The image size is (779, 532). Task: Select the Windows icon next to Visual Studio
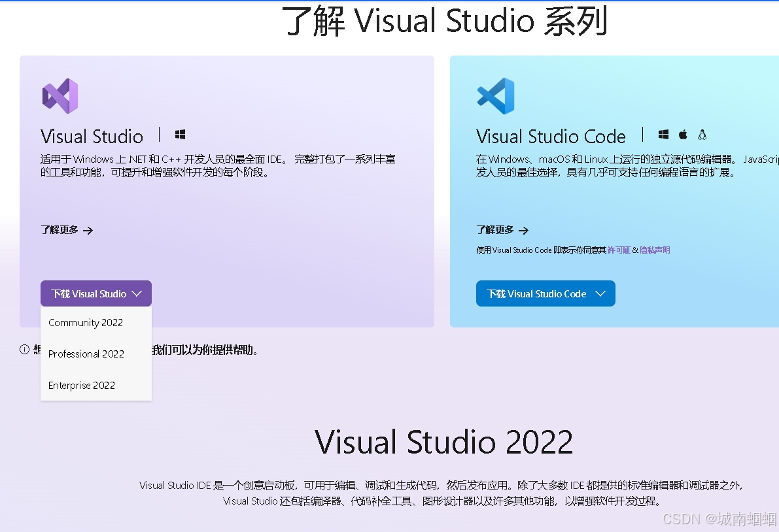(180, 134)
